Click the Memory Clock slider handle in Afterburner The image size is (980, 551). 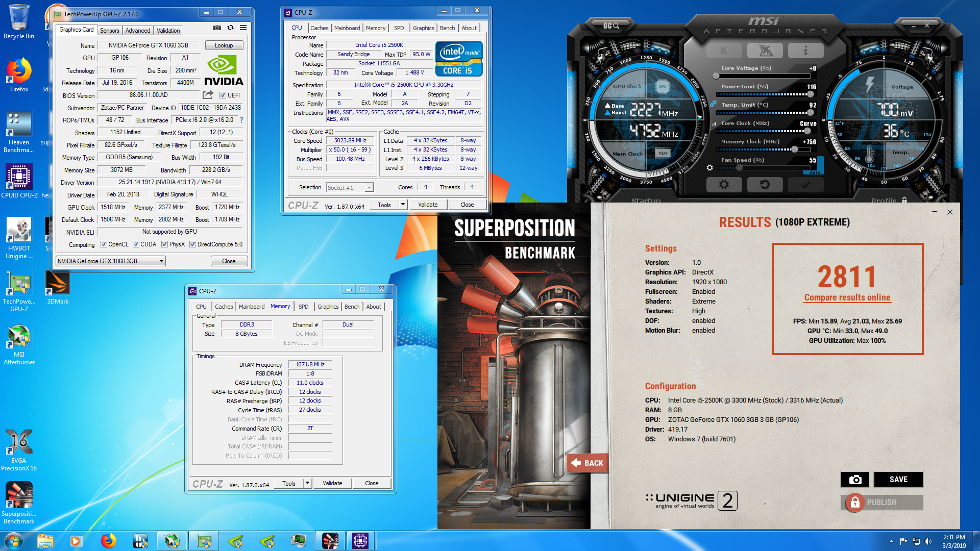tap(794, 149)
